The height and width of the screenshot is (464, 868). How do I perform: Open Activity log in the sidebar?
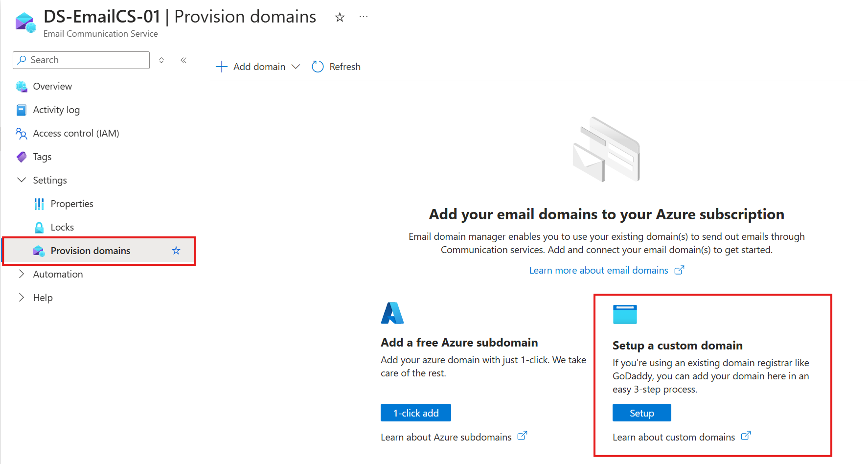(56, 110)
